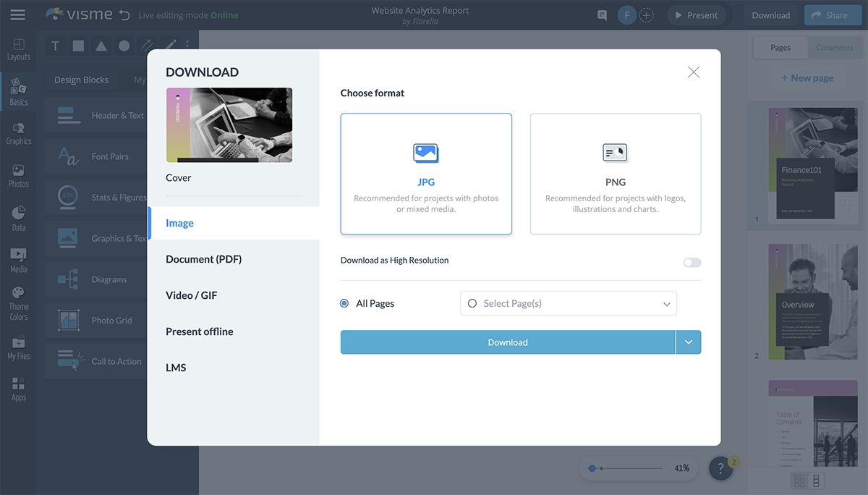Click the Present button
Image resolution: width=868 pixels, height=495 pixels.
coord(696,15)
